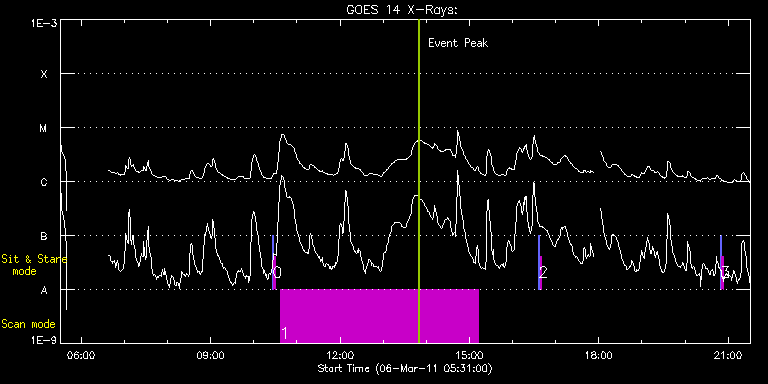Click the 1E-9 bottom y-axis label

point(45,340)
